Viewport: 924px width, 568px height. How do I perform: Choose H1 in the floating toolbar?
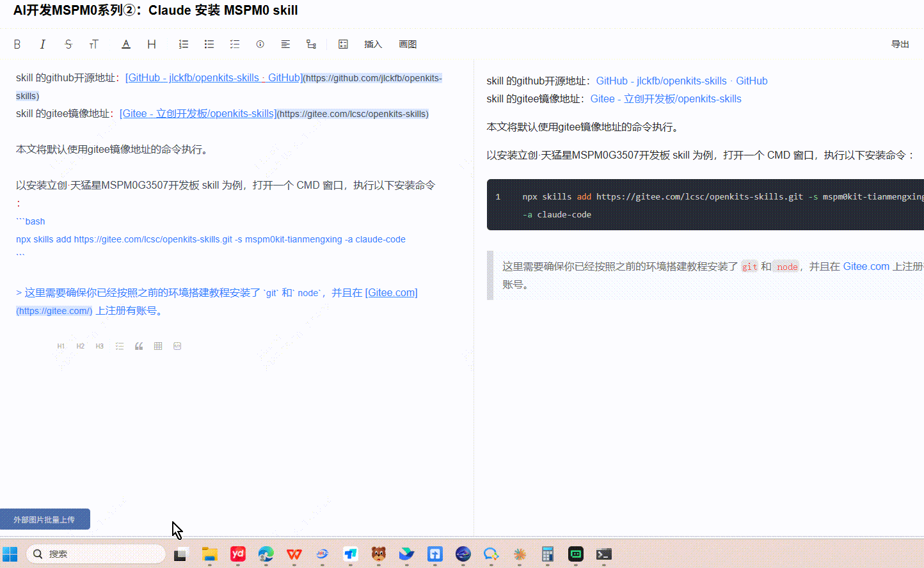pos(61,346)
